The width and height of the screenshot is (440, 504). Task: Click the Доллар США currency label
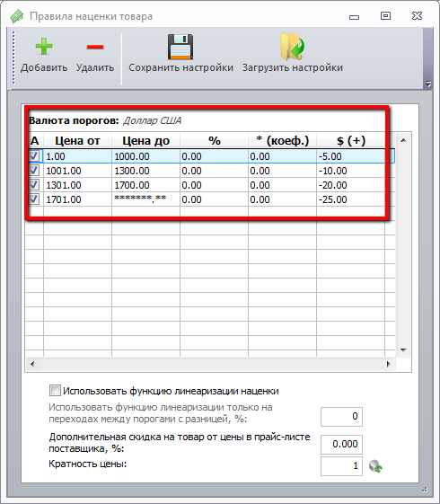tap(153, 120)
